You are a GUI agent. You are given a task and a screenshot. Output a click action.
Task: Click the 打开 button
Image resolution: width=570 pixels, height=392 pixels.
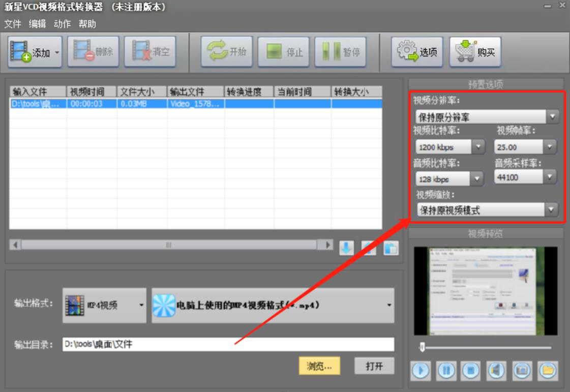click(374, 366)
